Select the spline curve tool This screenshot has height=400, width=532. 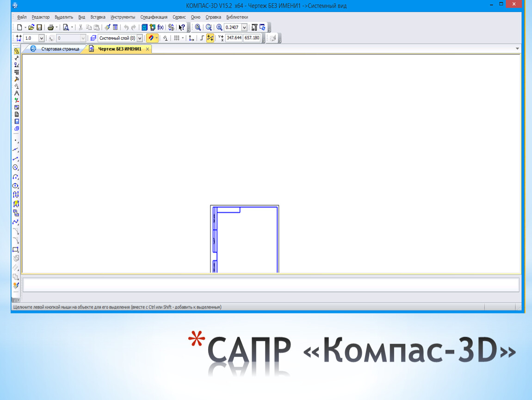coord(16,222)
